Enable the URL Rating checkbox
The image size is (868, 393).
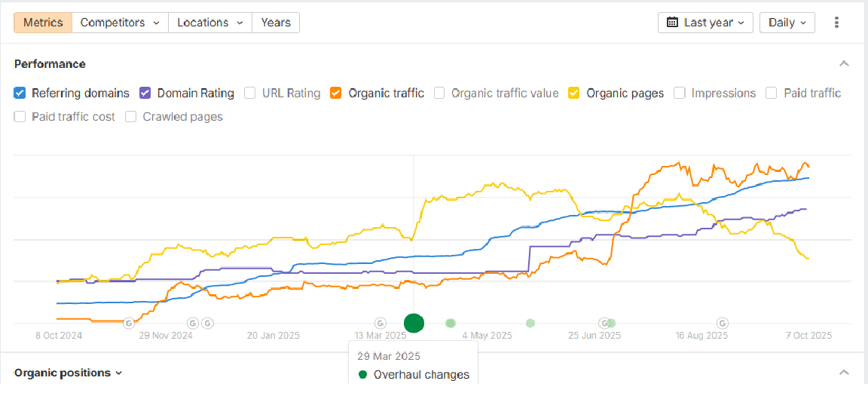coord(251,94)
